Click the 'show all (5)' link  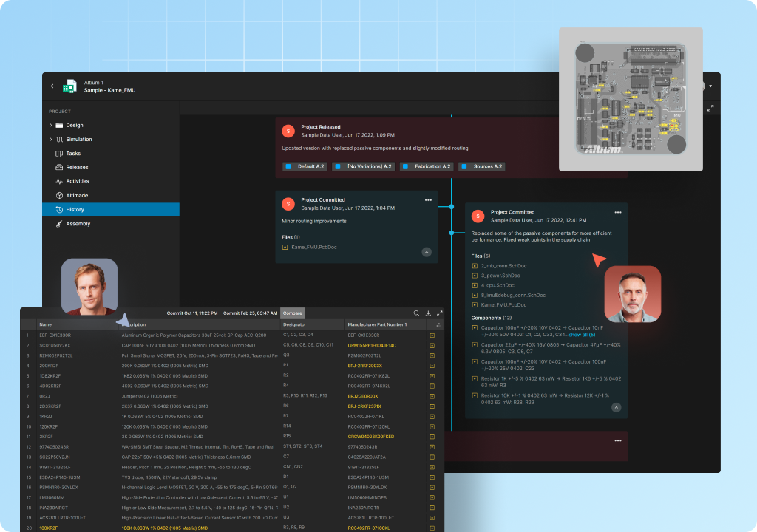click(581, 335)
